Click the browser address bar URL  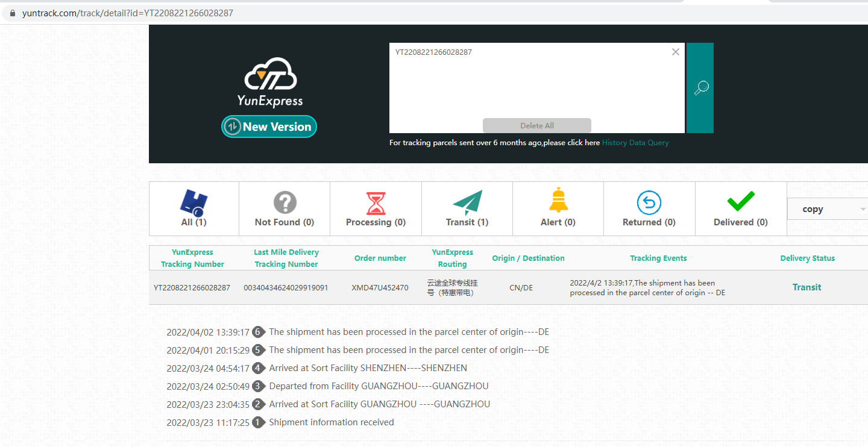pyautogui.click(x=128, y=13)
